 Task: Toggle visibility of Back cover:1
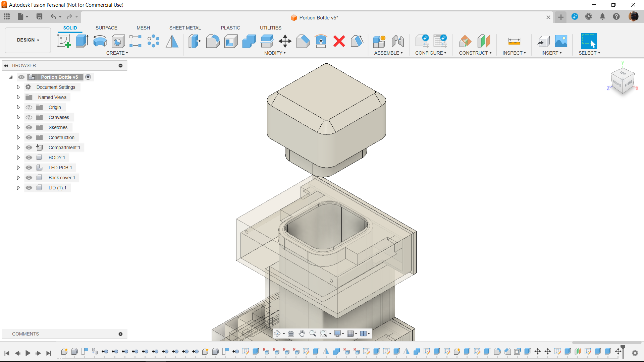[29, 177]
